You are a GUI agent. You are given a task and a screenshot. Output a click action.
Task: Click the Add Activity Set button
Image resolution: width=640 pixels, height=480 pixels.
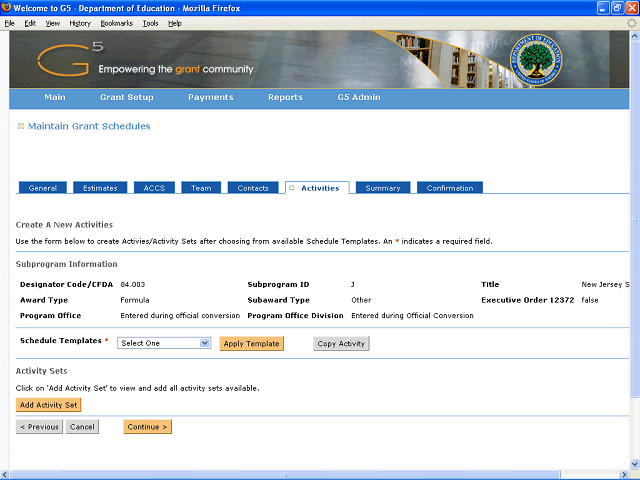[49, 405]
